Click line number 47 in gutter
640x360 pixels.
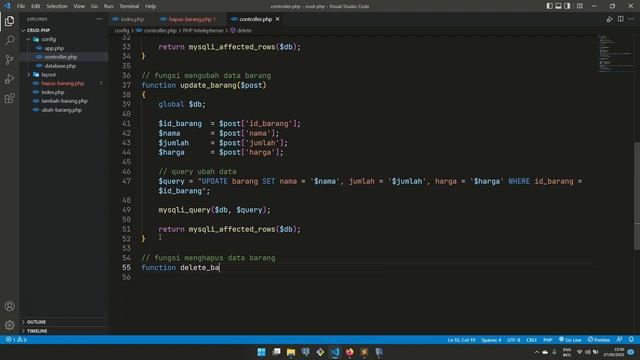127,181
